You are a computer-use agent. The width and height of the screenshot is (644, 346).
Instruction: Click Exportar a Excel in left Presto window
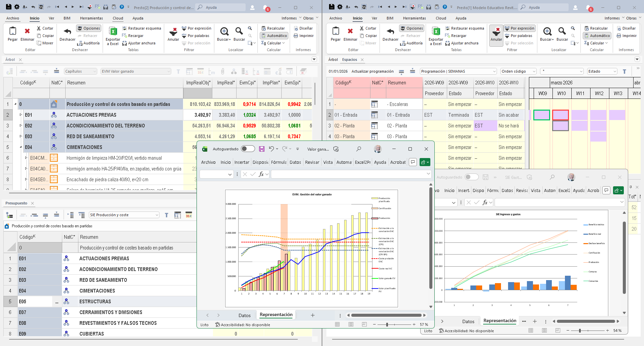click(113, 36)
